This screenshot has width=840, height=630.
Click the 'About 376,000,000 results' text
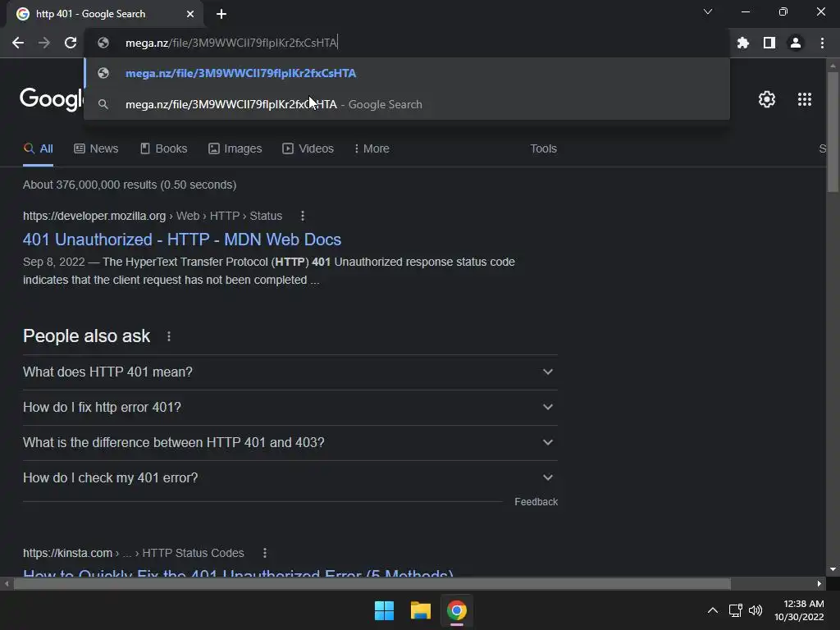[130, 185]
